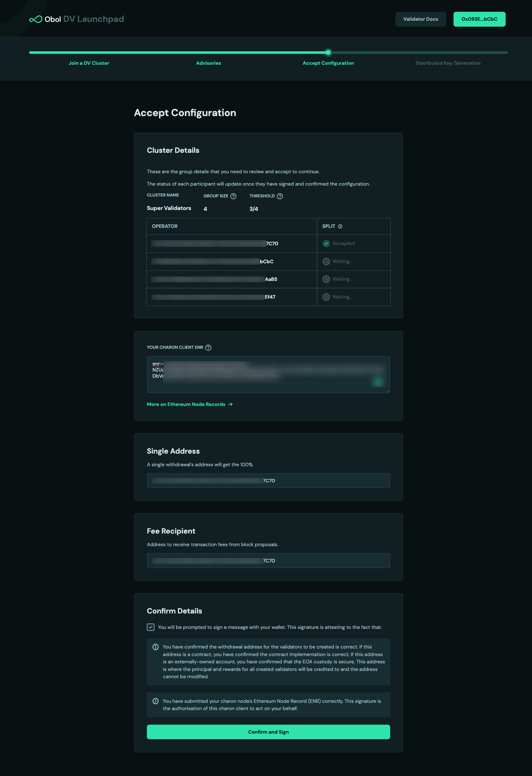Viewport: 532px width, 776px height.
Task: Click the 0x093E...bCbC wallet button
Action: (x=479, y=19)
